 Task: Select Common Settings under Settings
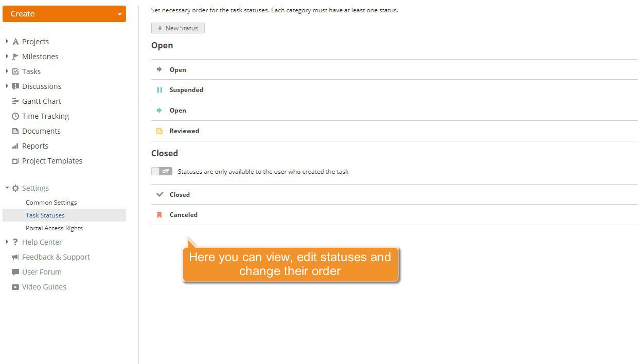[51, 202]
